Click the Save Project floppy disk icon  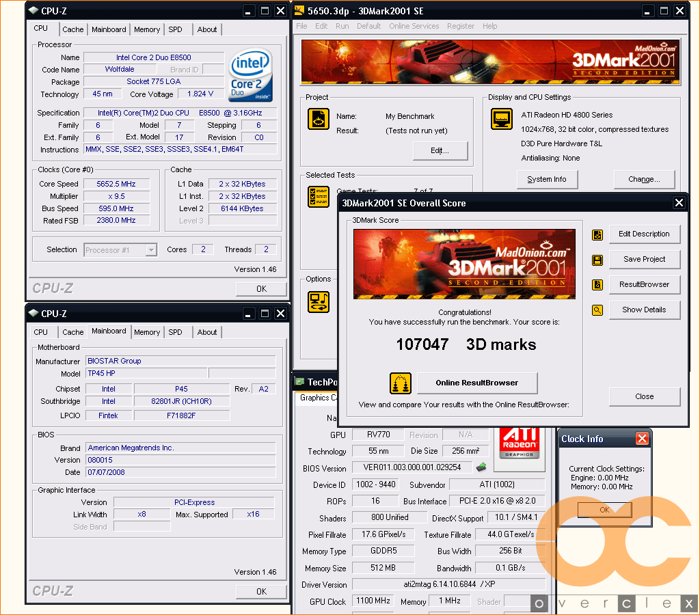[x=597, y=260]
